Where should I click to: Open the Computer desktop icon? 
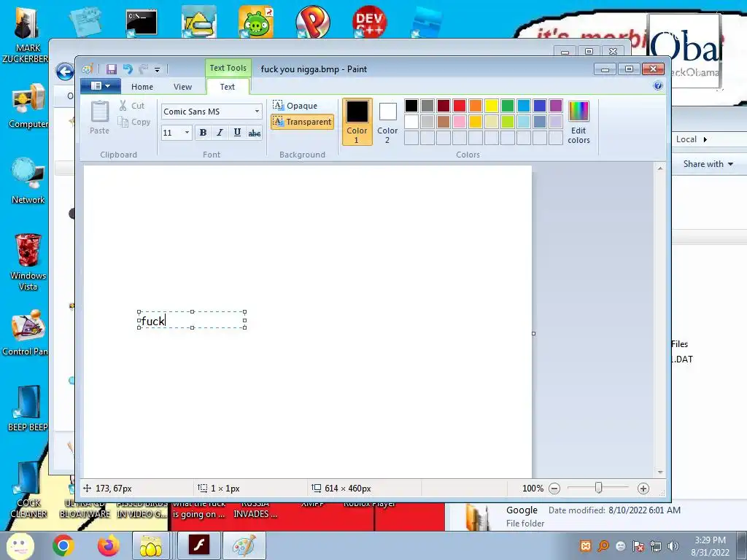(28, 106)
